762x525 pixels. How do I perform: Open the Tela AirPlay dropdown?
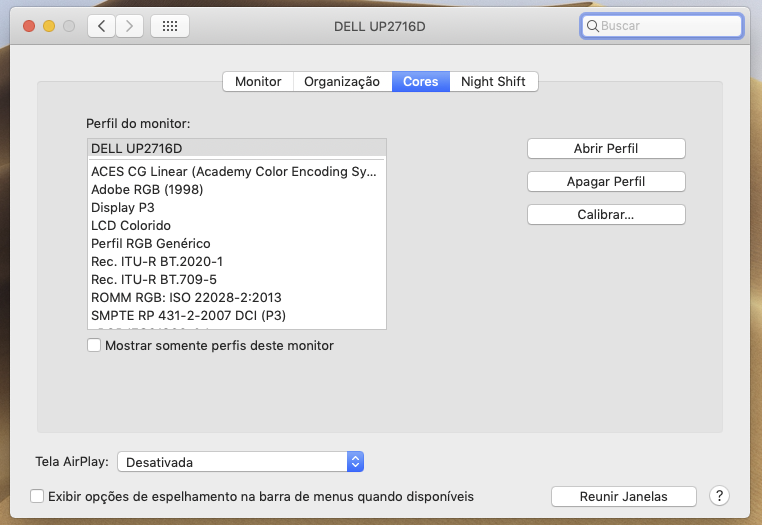click(x=241, y=462)
